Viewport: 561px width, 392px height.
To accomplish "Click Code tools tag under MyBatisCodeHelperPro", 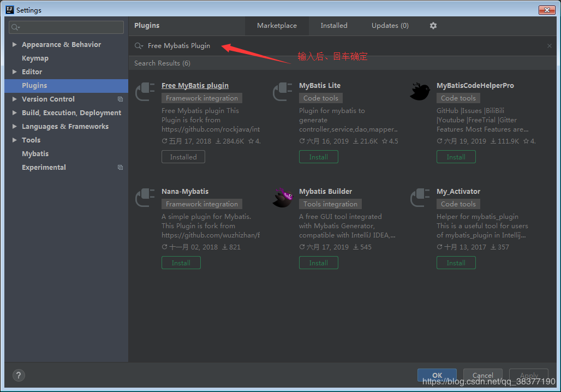I will point(458,98).
